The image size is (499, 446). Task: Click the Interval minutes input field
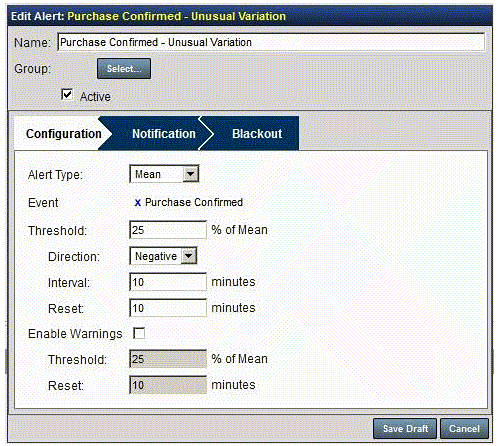168,282
